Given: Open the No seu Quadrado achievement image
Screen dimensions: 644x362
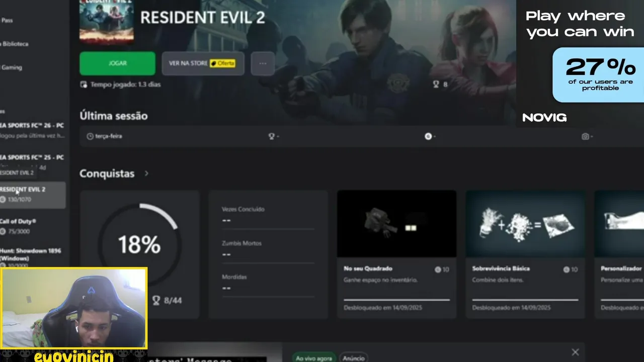Looking at the screenshot, I should [x=396, y=224].
